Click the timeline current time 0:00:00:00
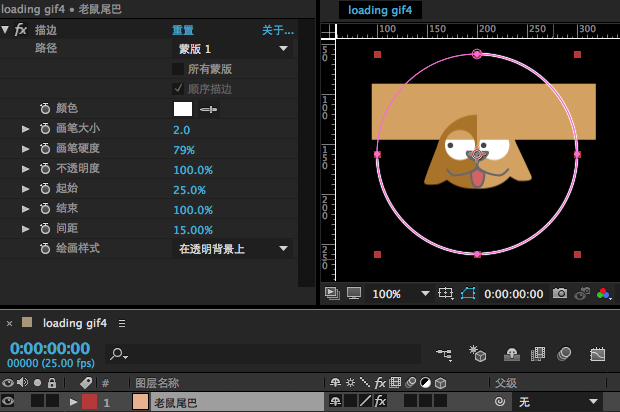620x412 pixels. click(50, 348)
